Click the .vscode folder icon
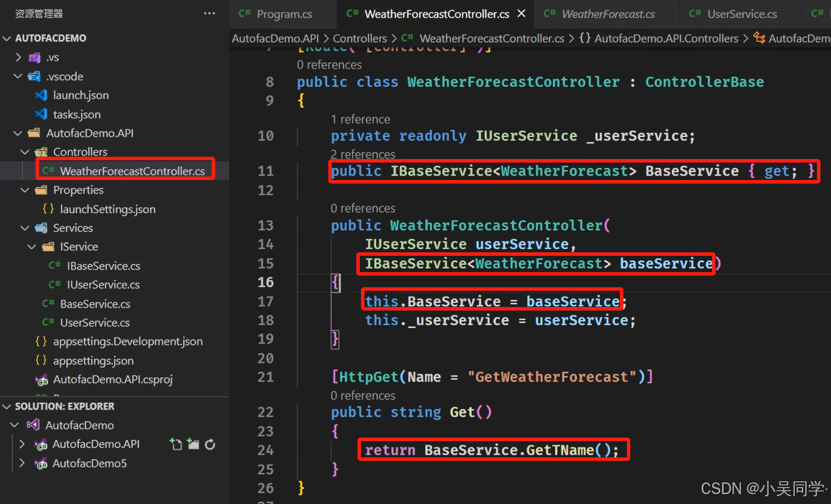 tap(34, 76)
